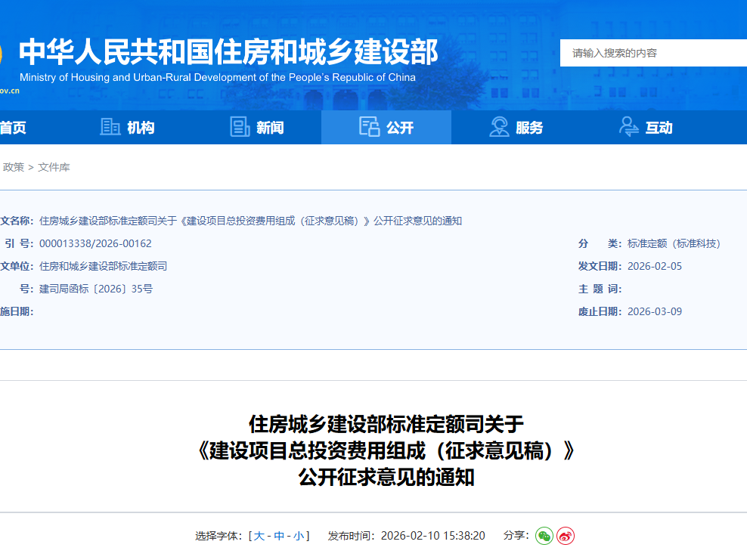747x560 pixels.
Task: Click the 服务 services icon
Action: tap(499, 127)
